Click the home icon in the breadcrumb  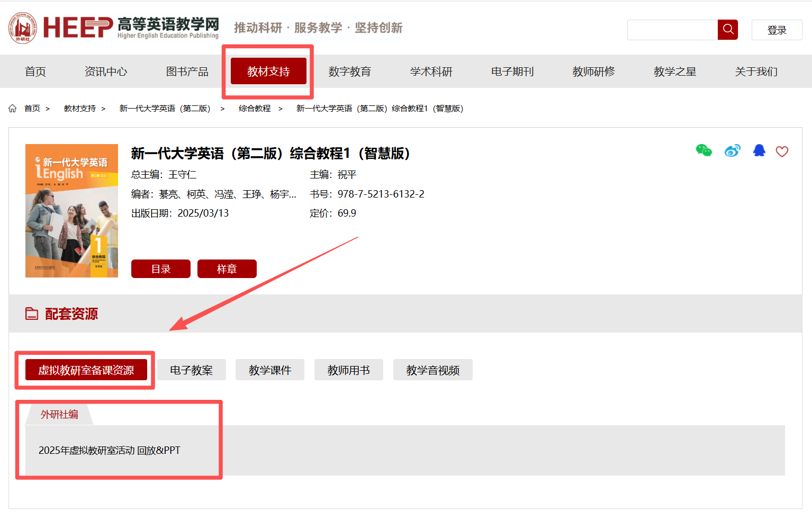click(13, 109)
